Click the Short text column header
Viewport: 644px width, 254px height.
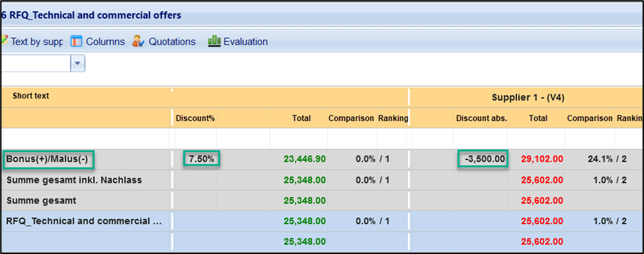pyautogui.click(x=31, y=96)
